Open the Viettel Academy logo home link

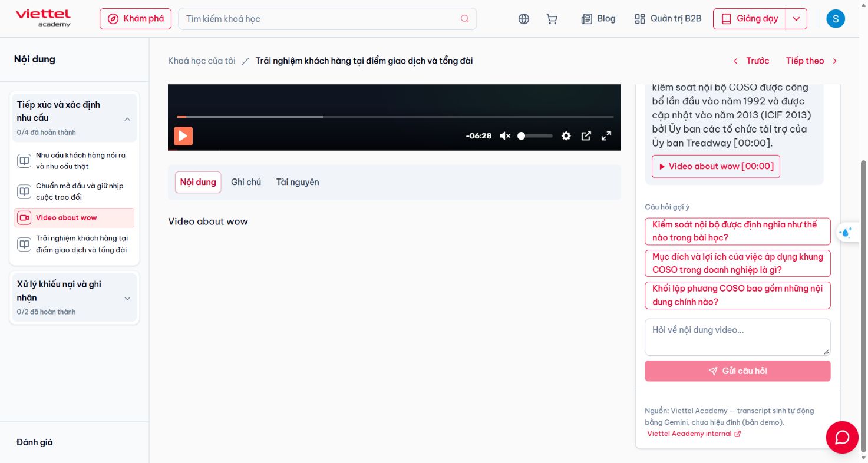click(x=43, y=18)
